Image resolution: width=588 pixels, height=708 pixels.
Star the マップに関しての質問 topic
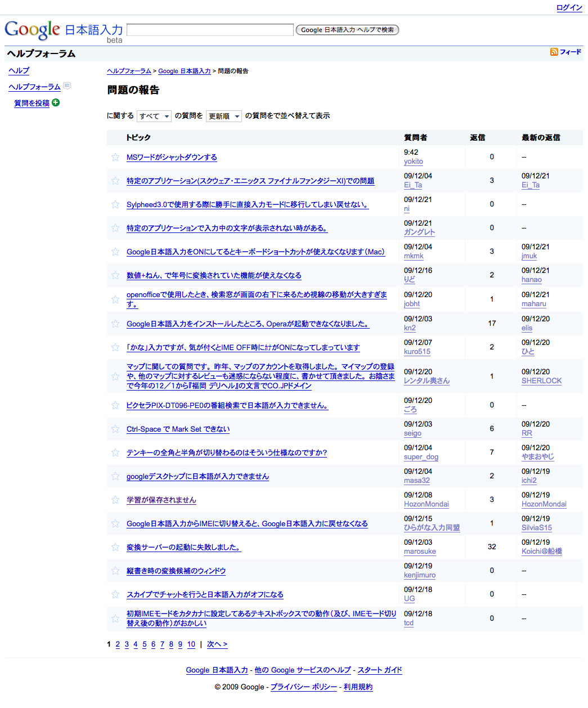coord(115,376)
